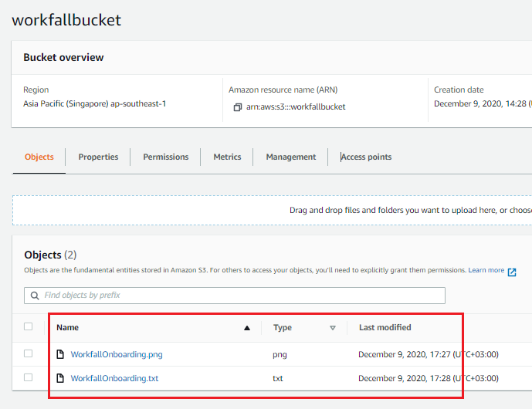Click the txt type cell
The height and width of the screenshot is (409, 532).
[277, 378]
